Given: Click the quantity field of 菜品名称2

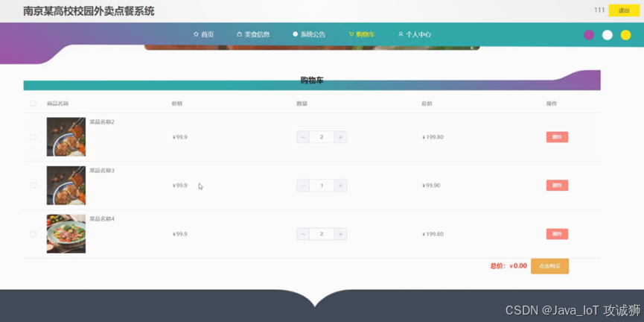Looking at the screenshot, I should point(322,137).
